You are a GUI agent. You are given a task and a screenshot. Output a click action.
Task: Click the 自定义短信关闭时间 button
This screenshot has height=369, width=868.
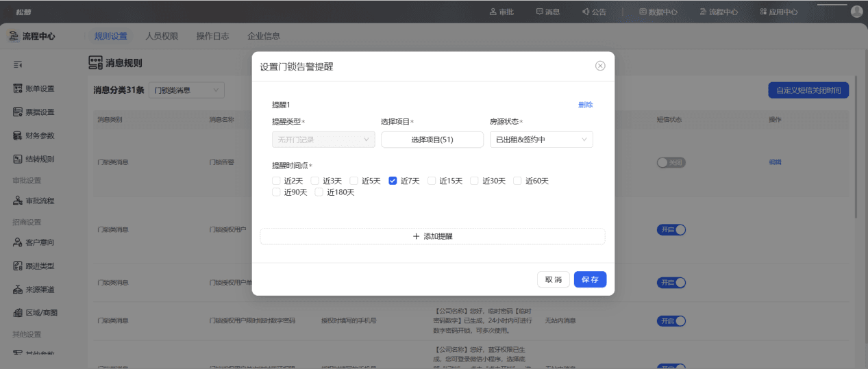click(x=808, y=90)
